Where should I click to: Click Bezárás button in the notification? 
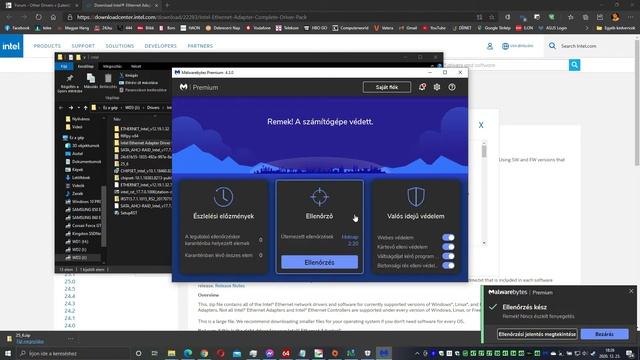[x=604, y=334]
